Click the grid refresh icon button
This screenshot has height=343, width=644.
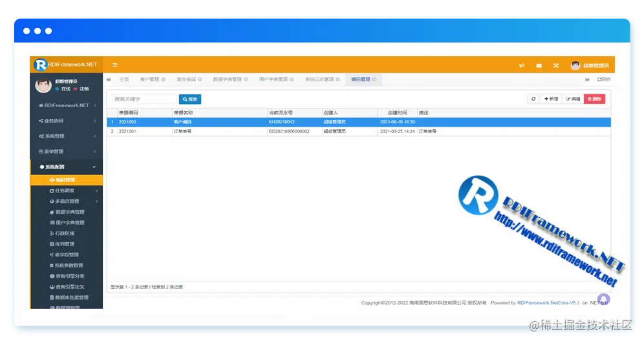click(x=533, y=99)
